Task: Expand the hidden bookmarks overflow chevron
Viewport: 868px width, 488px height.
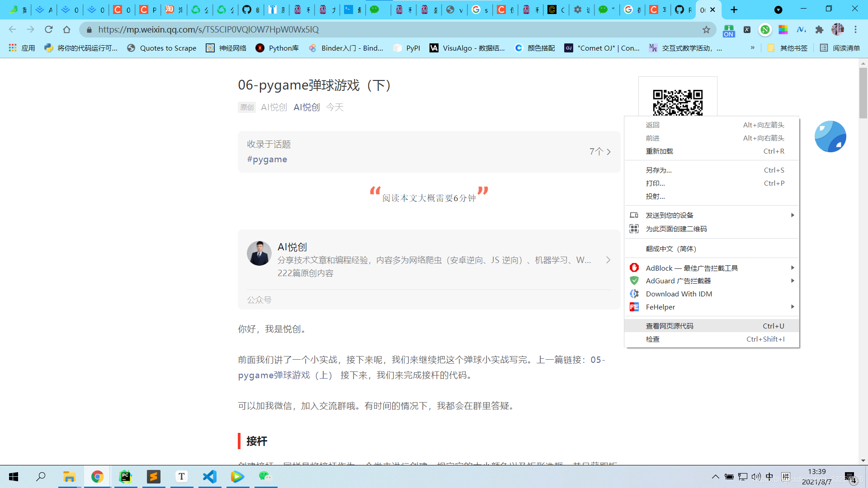Action: (752, 48)
